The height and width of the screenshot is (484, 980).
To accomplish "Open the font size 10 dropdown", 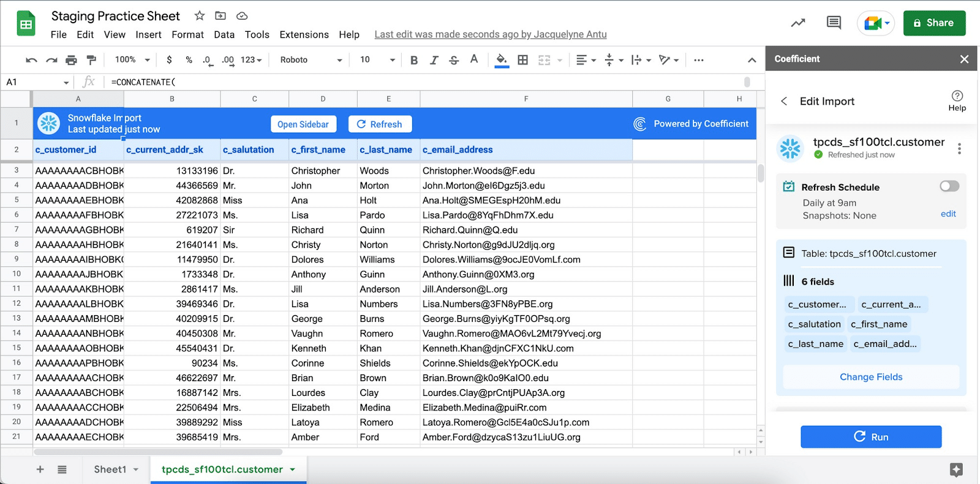I will [x=377, y=60].
